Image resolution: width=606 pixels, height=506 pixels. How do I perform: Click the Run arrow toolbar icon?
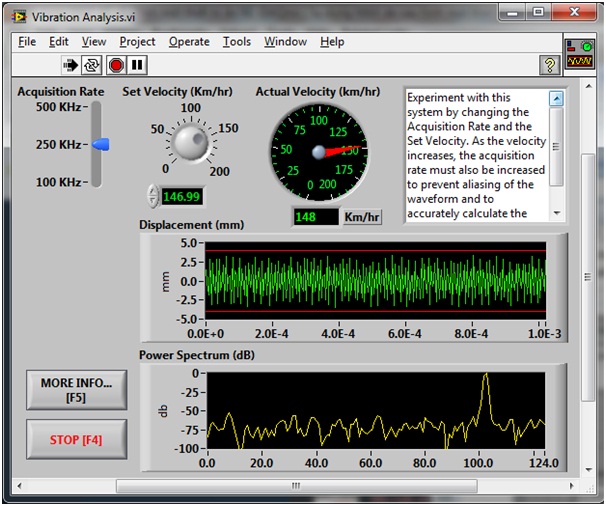[x=72, y=65]
